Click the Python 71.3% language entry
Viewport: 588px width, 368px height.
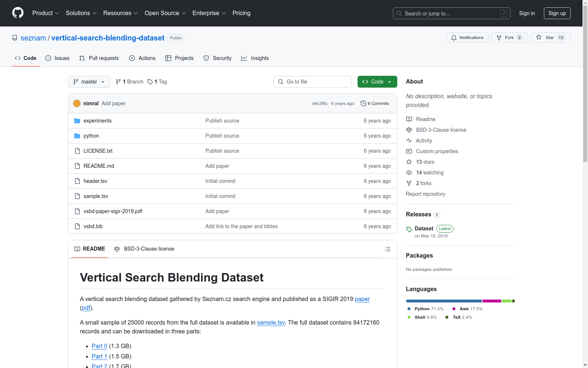click(x=425, y=309)
